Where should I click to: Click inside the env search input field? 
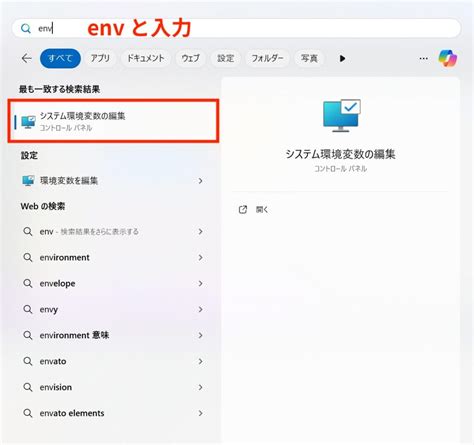[237, 29]
